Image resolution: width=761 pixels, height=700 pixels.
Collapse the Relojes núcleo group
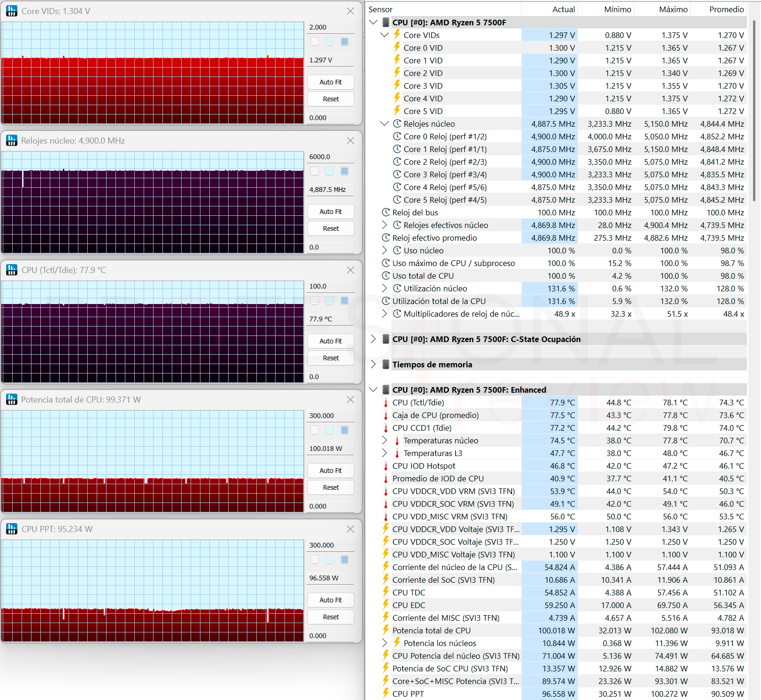point(384,123)
